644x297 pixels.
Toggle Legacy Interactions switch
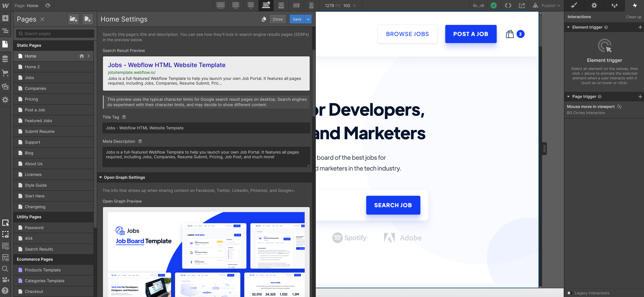click(x=570, y=293)
